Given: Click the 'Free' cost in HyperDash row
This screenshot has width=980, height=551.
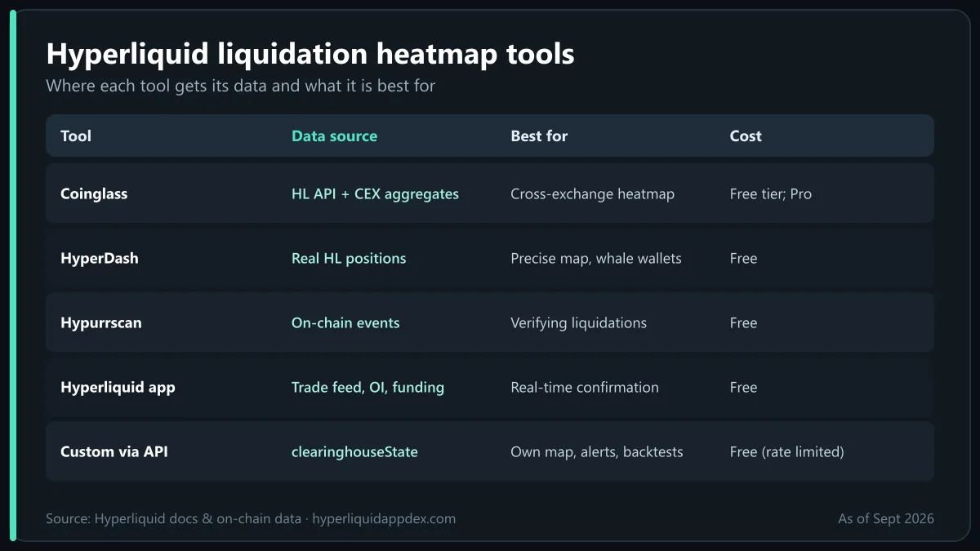Looking at the screenshot, I should tap(743, 259).
